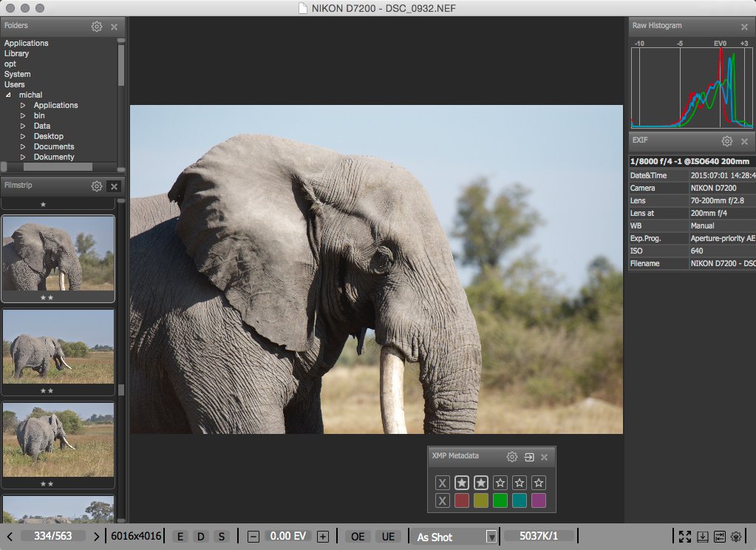Increase exposure with the plus button

(323, 537)
